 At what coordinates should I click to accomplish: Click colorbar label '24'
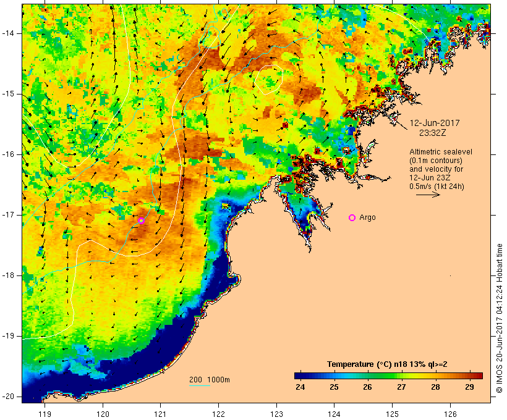pos(300,387)
